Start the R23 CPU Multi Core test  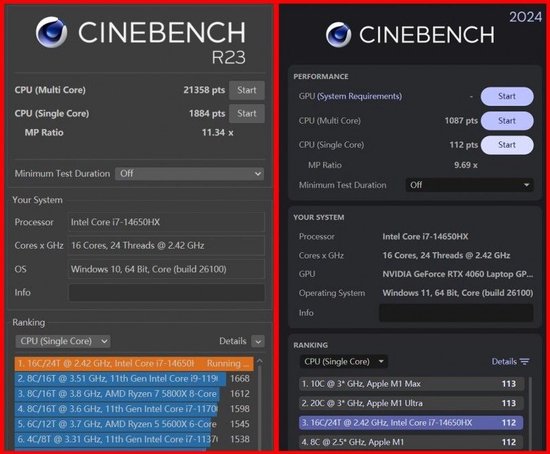247,90
